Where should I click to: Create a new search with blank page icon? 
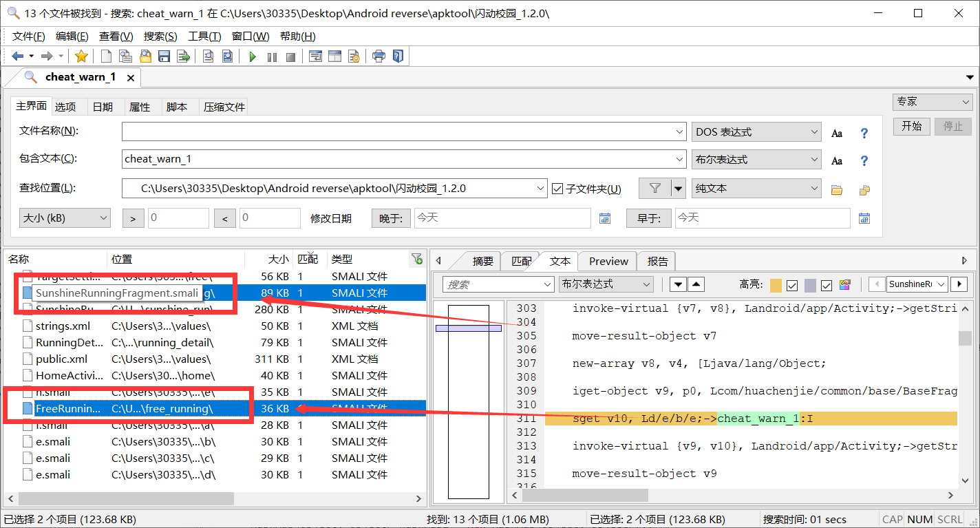click(x=107, y=56)
